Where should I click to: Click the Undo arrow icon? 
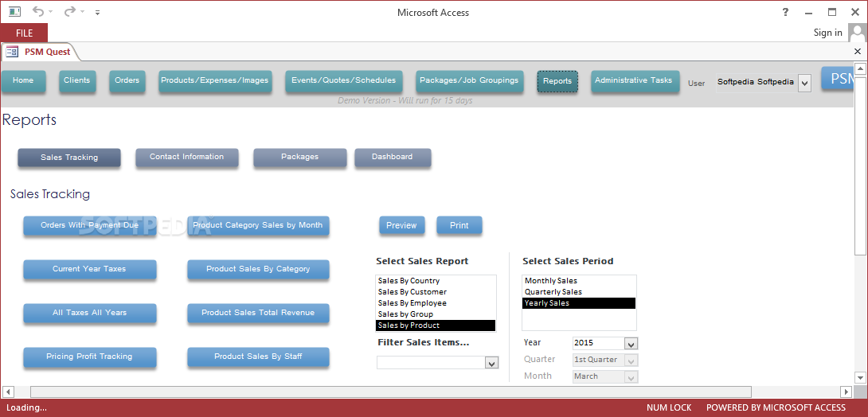pyautogui.click(x=38, y=12)
